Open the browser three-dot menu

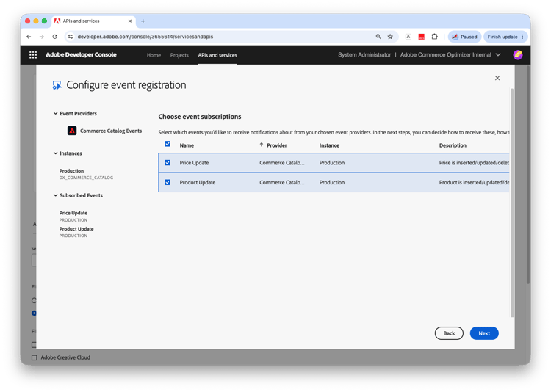(522, 37)
